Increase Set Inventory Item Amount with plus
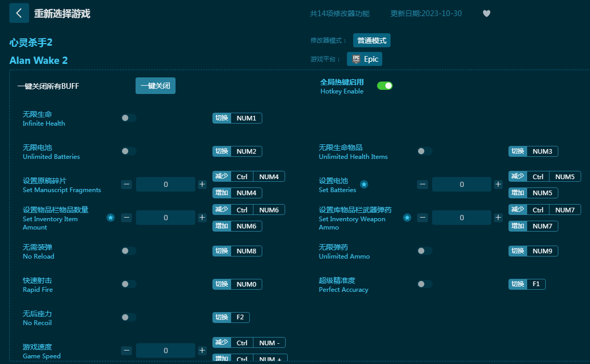This screenshot has height=364, width=590. (x=202, y=218)
